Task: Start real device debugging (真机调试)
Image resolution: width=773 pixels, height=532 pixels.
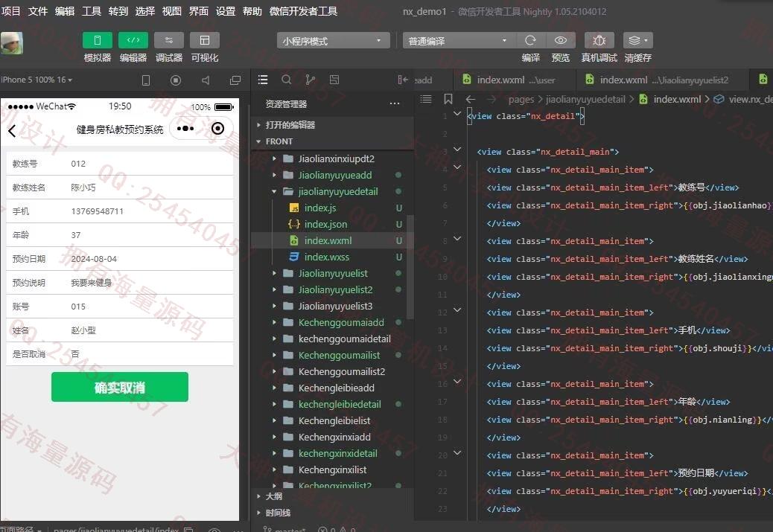Action: pyautogui.click(x=599, y=40)
